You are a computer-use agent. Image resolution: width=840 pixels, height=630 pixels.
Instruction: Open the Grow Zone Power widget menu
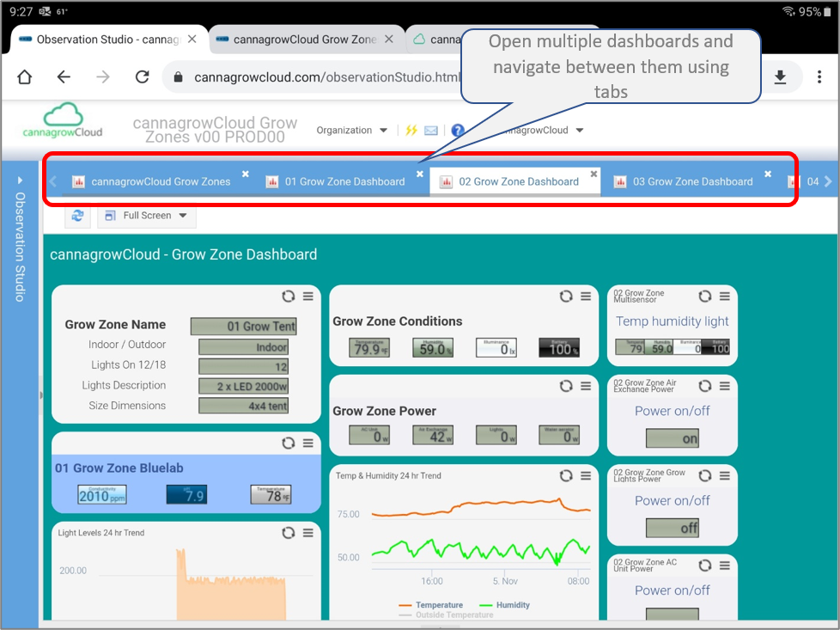(586, 386)
